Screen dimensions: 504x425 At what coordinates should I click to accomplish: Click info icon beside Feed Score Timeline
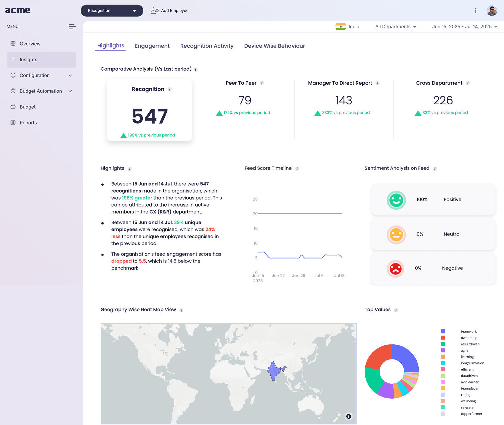297,169
